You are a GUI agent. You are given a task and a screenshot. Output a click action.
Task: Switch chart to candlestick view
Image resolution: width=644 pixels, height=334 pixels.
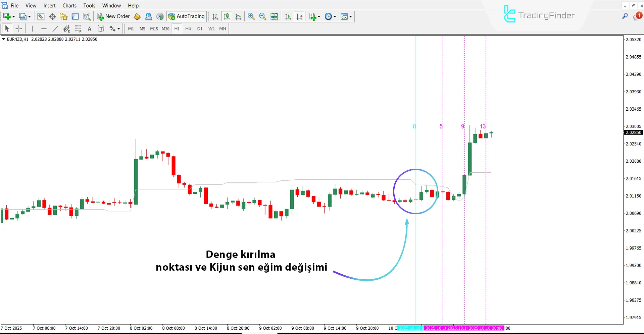tap(227, 16)
